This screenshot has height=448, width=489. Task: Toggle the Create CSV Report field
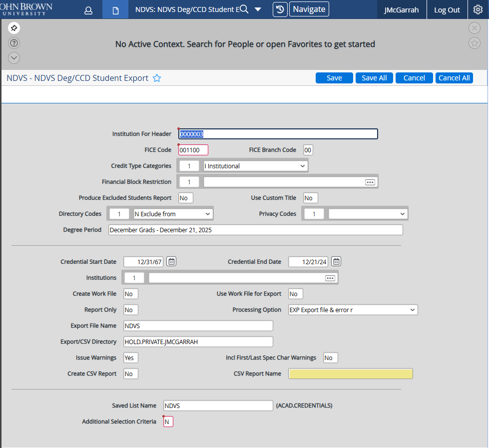point(131,374)
